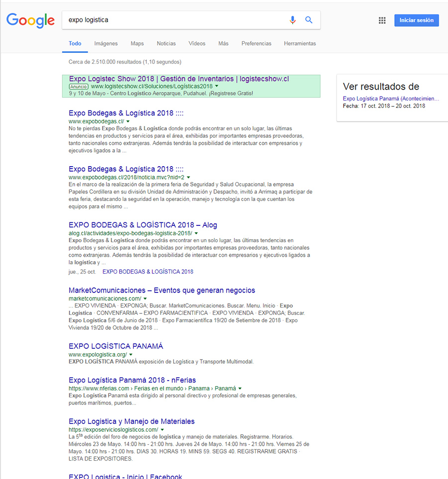
Task: Switch to the Imágenes tab
Action: click(106, 43)
